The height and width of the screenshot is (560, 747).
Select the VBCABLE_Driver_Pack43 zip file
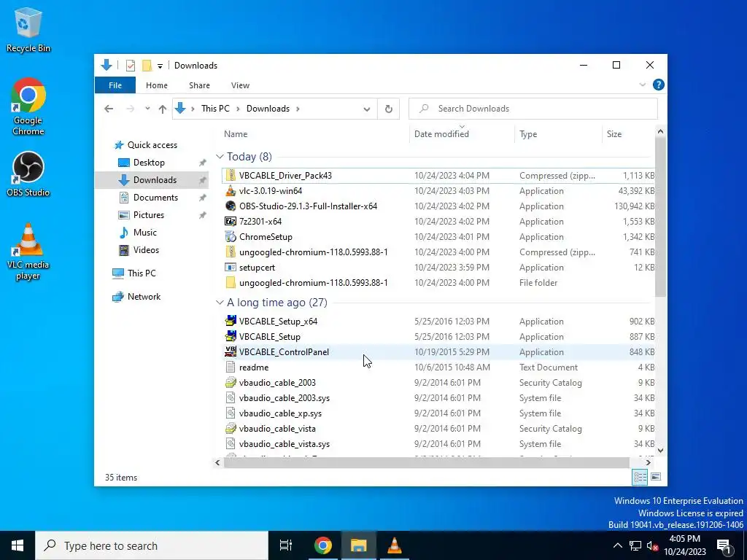pyautogui.click(x=438, y=175)
